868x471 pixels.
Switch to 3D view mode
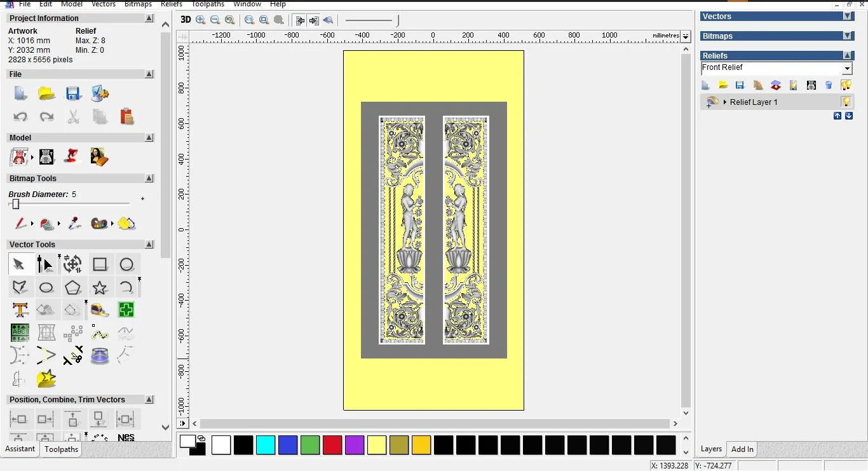tap(185, 20)
